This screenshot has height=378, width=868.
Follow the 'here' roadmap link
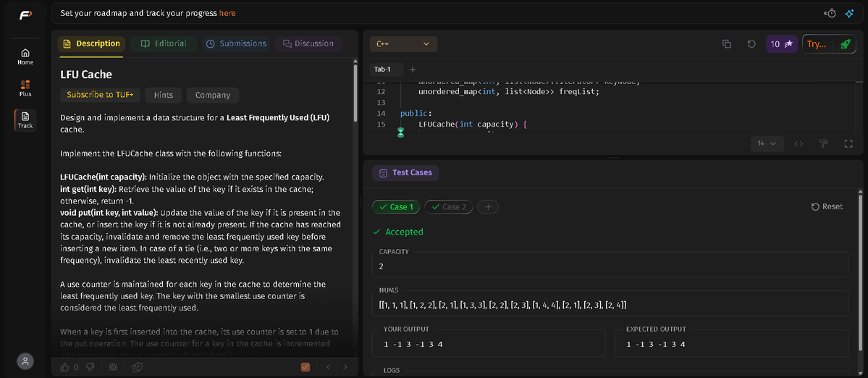pyautogui.click(x=227, y=13)
